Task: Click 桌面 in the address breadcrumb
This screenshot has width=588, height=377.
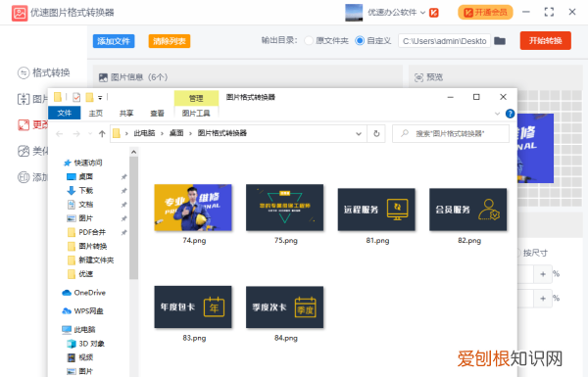Action: 176,133
